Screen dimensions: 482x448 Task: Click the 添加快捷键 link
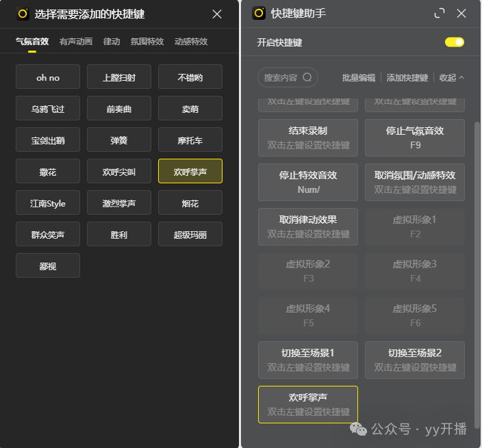coord(407,78)
